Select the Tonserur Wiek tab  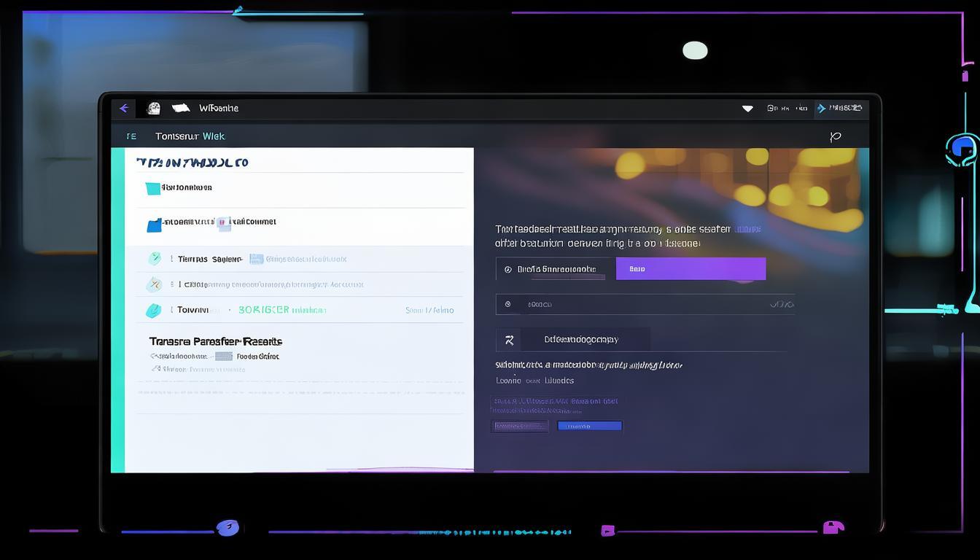coord(190,136)
